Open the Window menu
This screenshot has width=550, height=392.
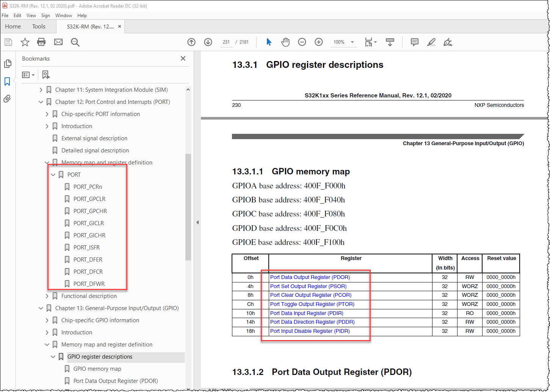(x=63, y=16)
